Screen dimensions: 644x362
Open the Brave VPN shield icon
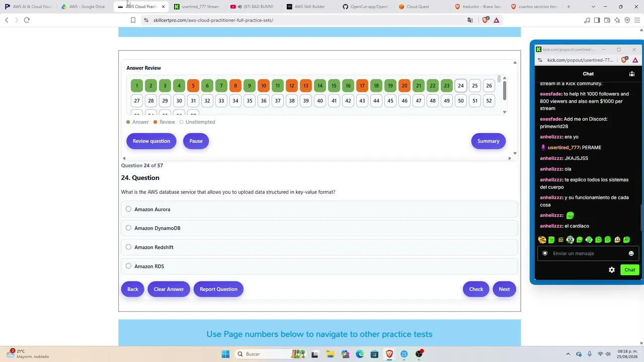point(627,20)
